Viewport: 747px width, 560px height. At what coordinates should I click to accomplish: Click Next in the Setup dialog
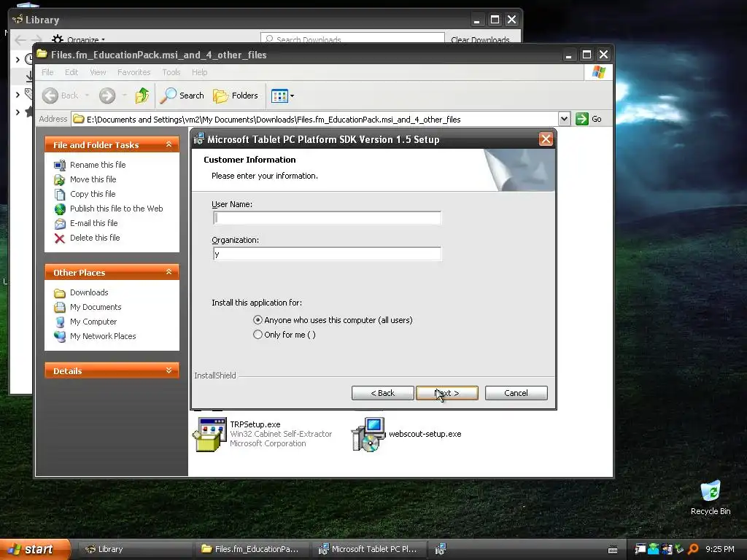(x=447, y=393)
